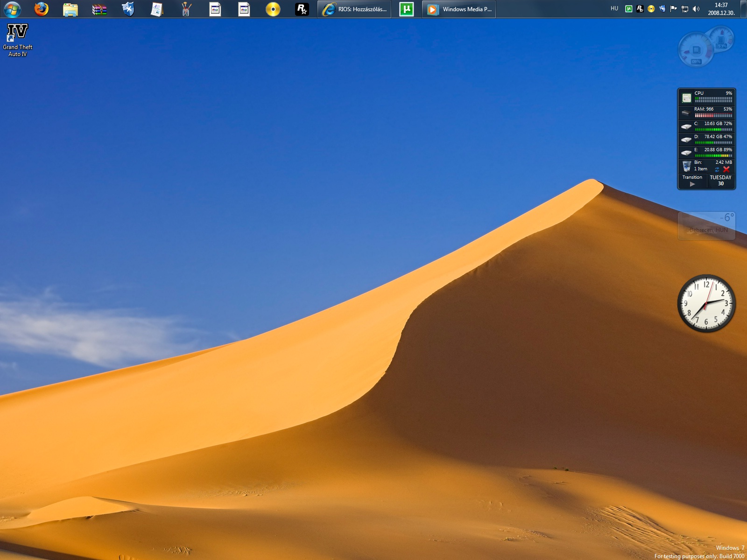Open the Windows Start orb
Image resolution: width=747 pixels, height=560 pixels.
click(12, 9)
